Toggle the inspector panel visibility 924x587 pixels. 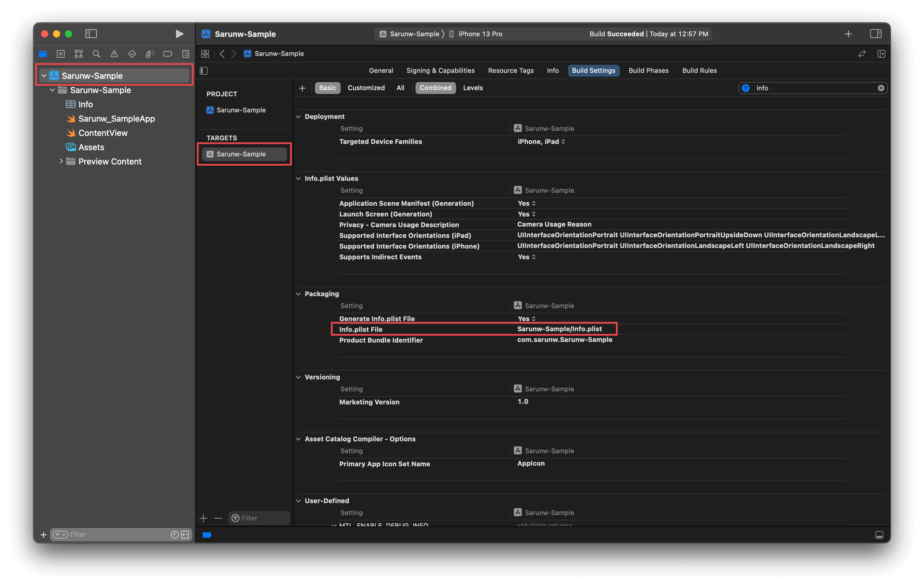tap(875, 34)
